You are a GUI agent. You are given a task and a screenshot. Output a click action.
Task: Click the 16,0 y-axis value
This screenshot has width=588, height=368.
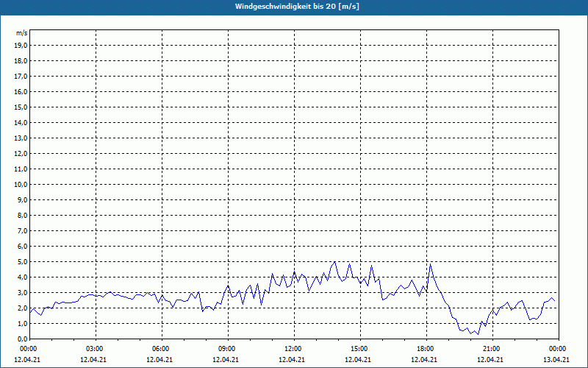click(21, 91)
